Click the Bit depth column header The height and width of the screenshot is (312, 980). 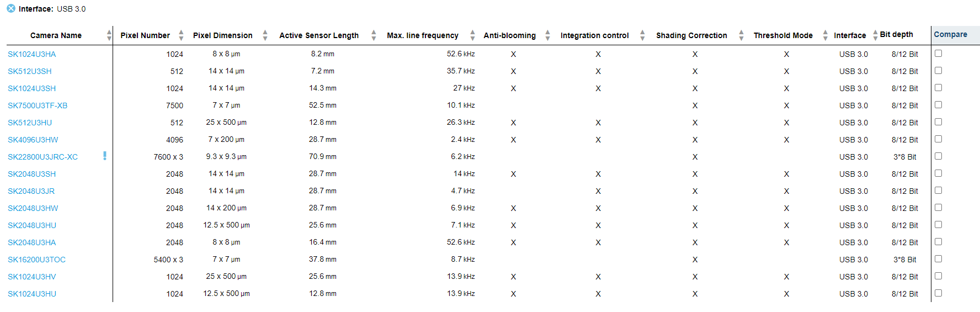coord(896,34)
